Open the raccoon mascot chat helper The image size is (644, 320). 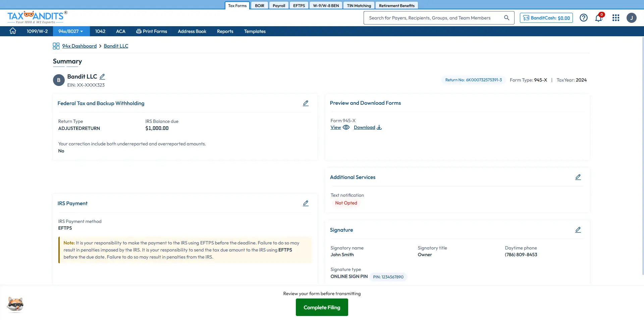pyautogui.click(x=15, y=305)
